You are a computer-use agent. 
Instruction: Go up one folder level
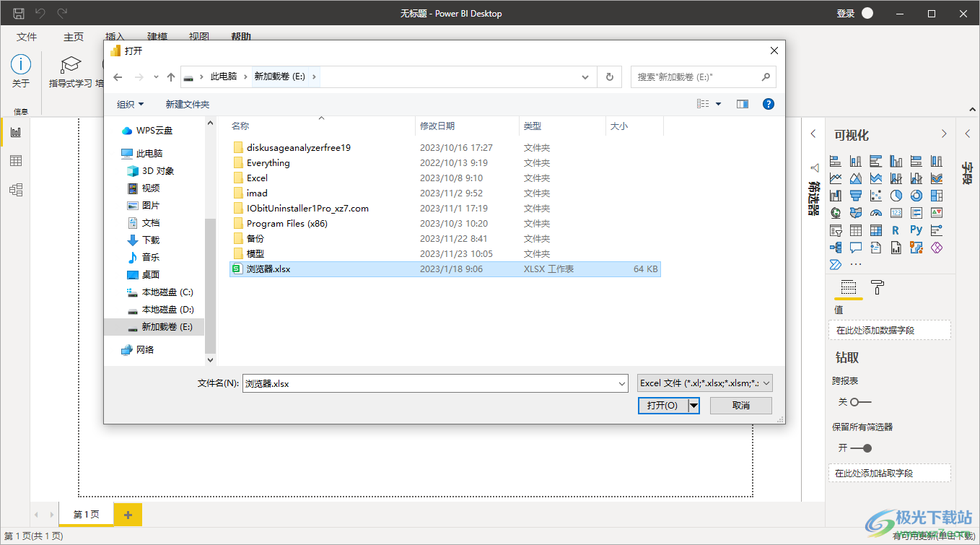170,77
